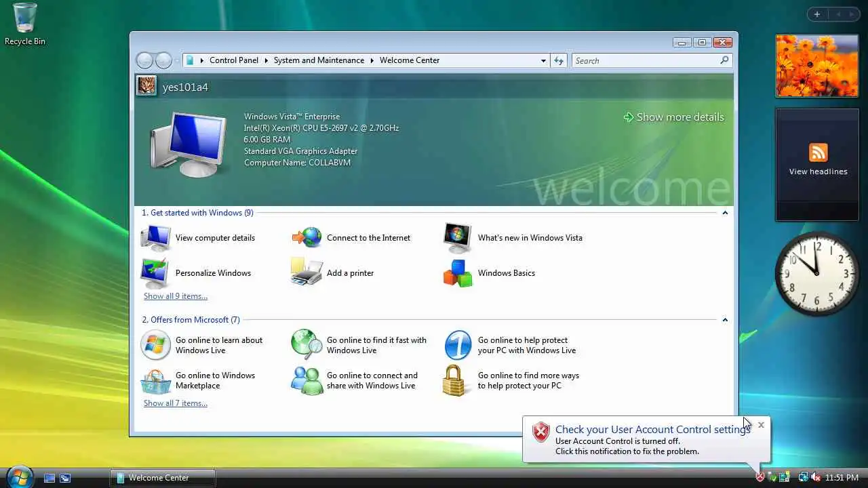Open the recent pages dropdown arrow
Screen dimensions: 868x488
point(177,61)
